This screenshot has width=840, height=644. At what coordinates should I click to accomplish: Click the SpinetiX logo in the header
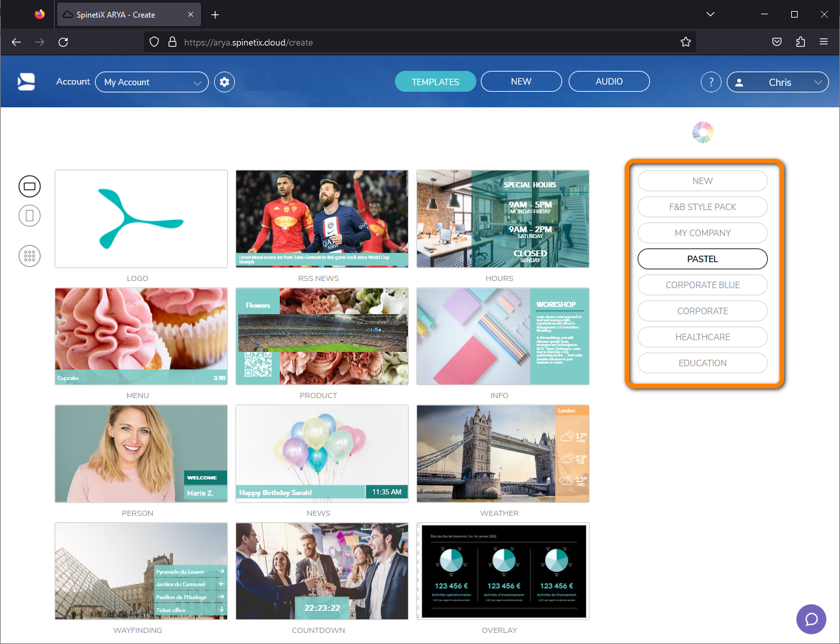pyautogui.click(x=26, y=81)
